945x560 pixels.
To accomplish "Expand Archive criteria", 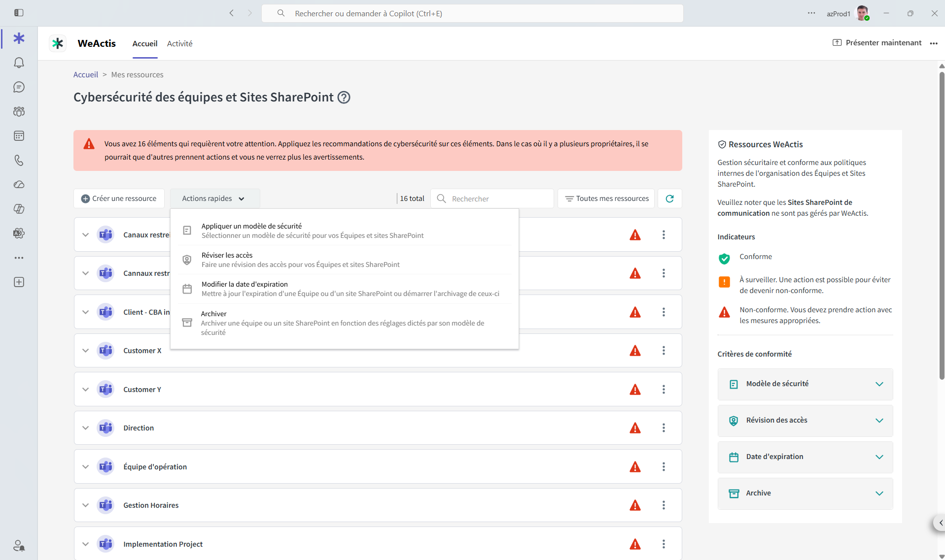I will 805,494.
